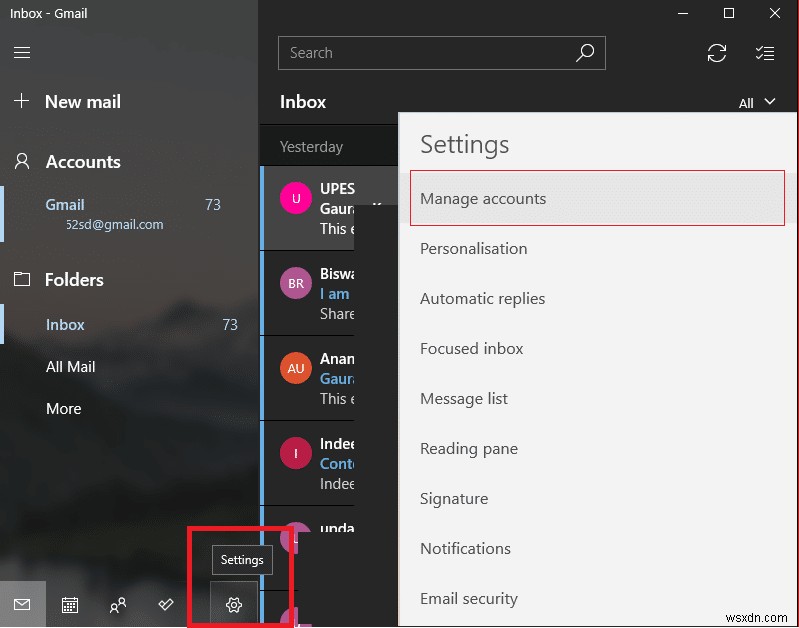Click the Folders heading
Screen dimensions: 799x628
pyautogui.click(x=74, y=279)
